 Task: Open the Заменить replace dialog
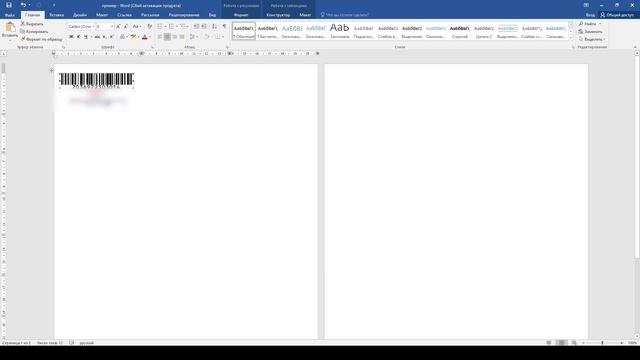point(590,31)
